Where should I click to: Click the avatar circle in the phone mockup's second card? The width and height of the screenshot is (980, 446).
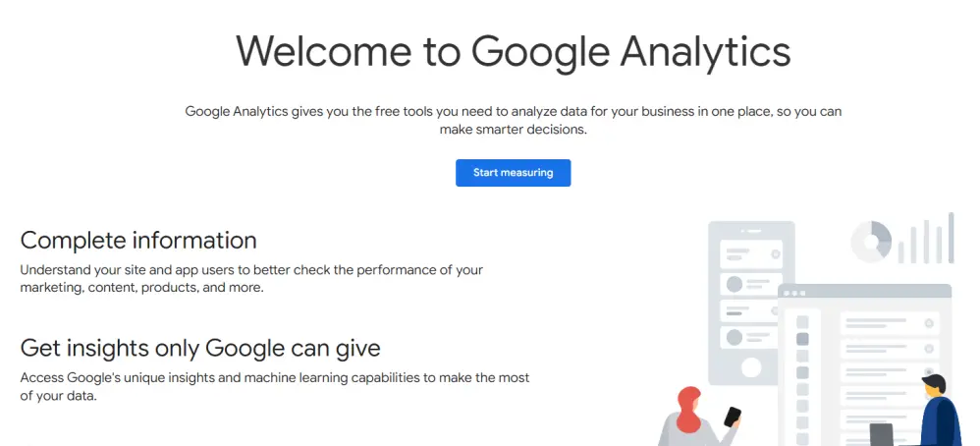tap(734, 284)
